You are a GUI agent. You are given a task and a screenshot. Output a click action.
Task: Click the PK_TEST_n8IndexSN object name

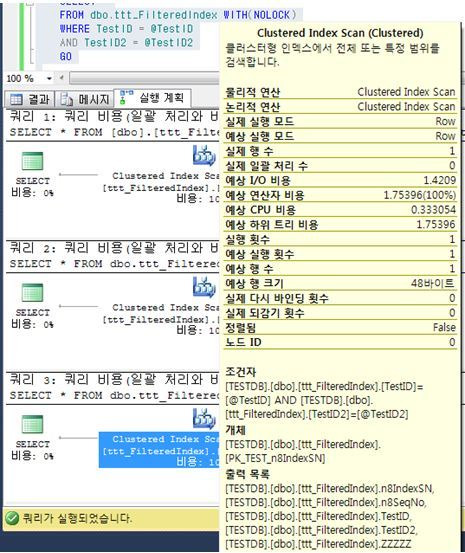(x=275, y=458)
